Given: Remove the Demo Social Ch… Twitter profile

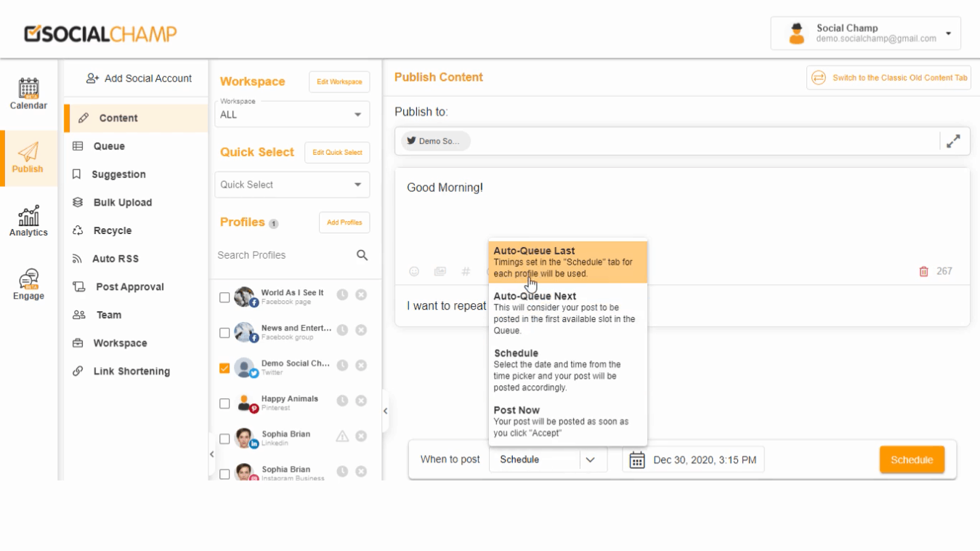Looking at the screenshot, I should tap(361, 366).
